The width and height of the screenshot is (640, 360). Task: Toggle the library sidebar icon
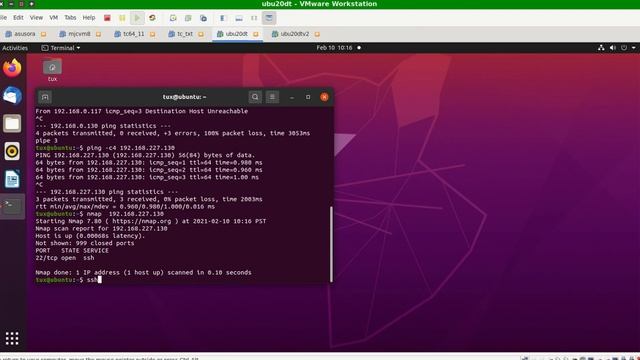[223, 18]
